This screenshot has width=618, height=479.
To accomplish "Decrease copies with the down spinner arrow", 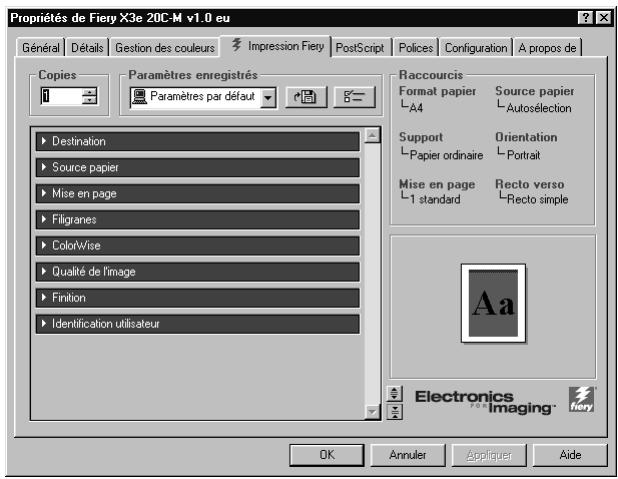I will tap(89, 101).
